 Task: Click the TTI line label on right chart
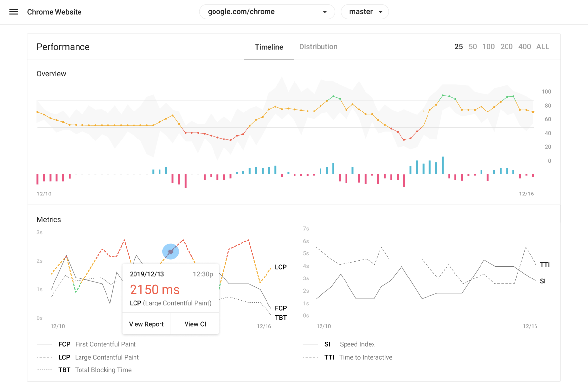pos(544,265)
